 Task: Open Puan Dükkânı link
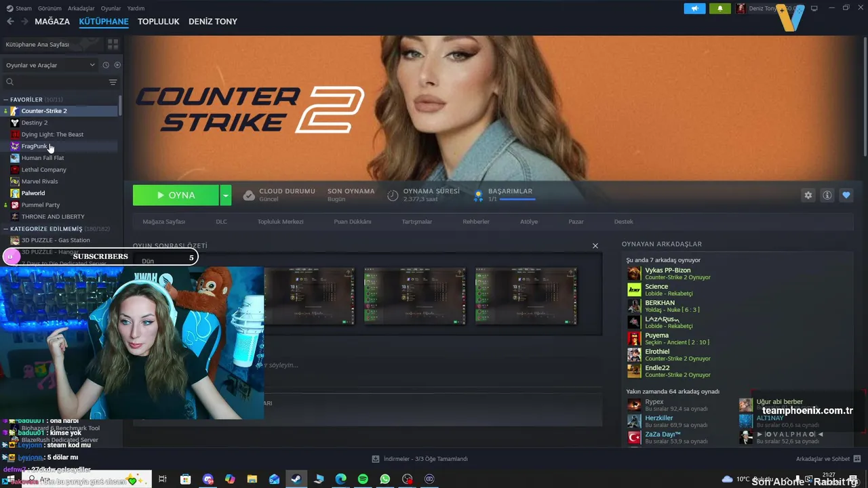pos(353,222)
